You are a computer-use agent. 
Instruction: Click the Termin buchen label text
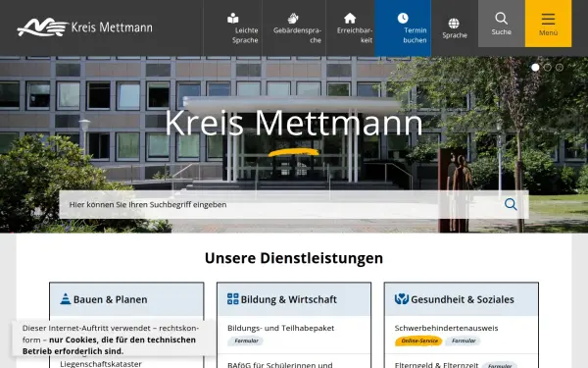[x=416, y=35]
